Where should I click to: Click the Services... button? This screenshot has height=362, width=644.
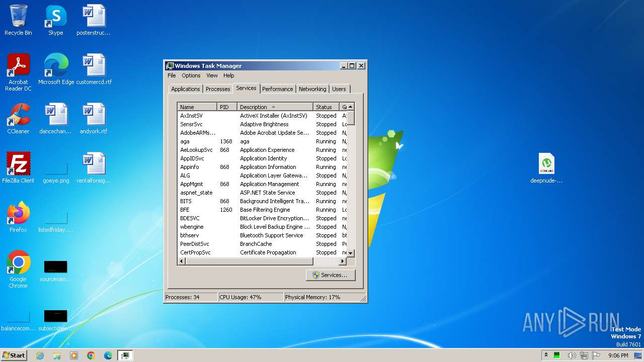(x=331, y=275)
